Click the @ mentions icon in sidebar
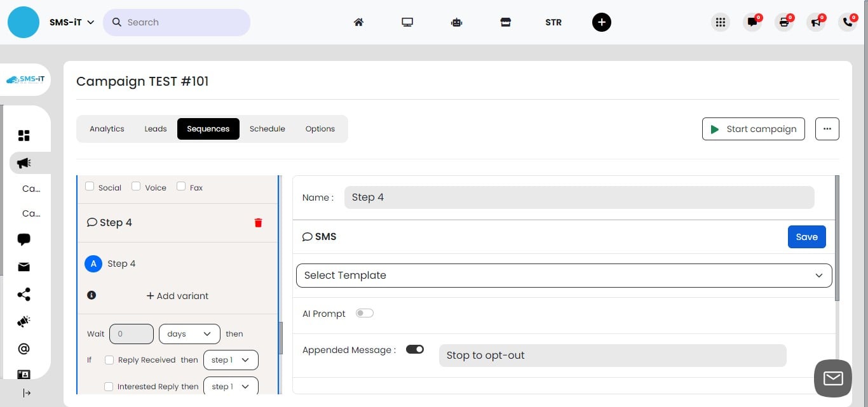Screen dimensions: 868x407 [24, 349]
